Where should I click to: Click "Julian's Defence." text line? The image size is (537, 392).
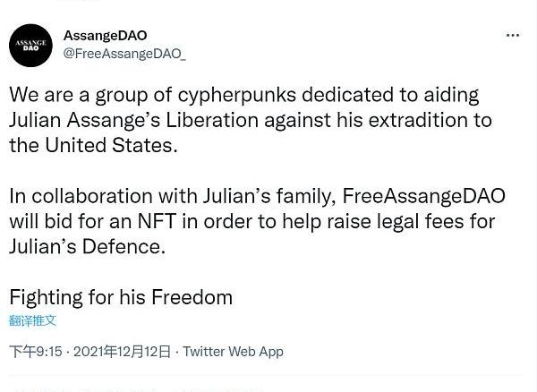click(x=87, y=246)
